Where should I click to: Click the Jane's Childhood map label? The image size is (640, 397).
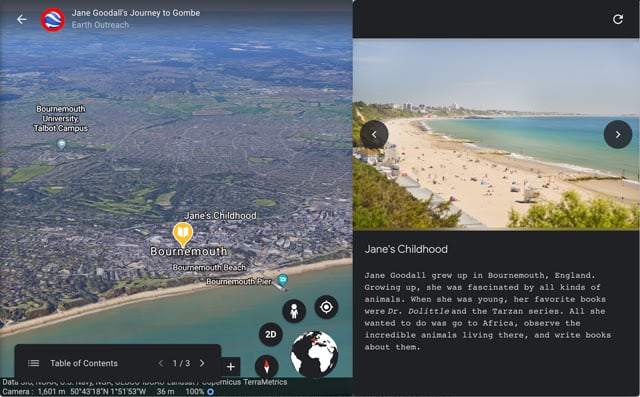coord(220,215)
